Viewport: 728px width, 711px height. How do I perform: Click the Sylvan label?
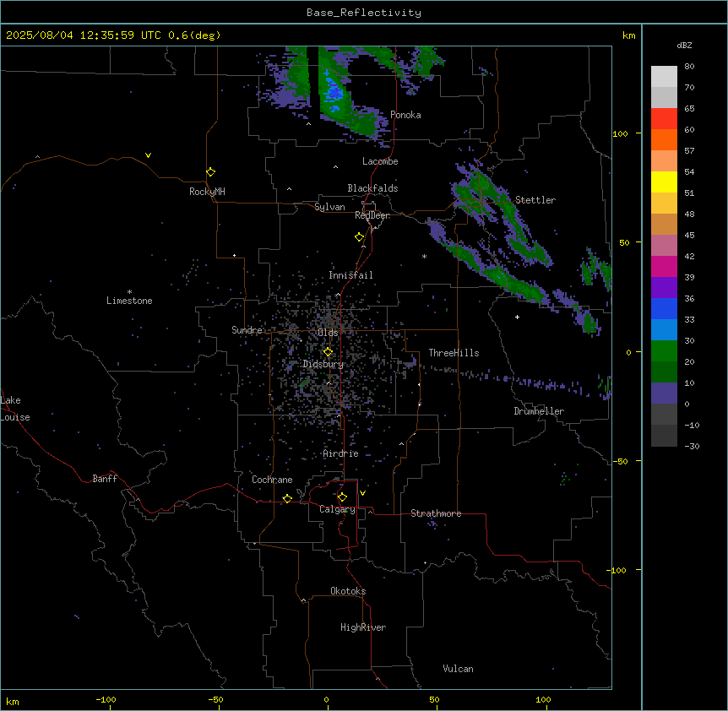(x=329, y=207)
